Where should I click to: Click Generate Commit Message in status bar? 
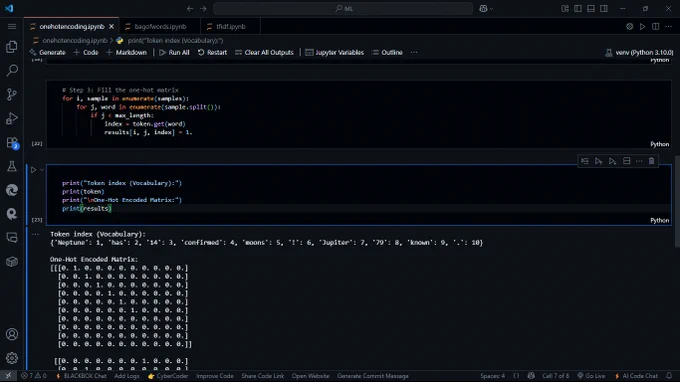coord(373,376)
